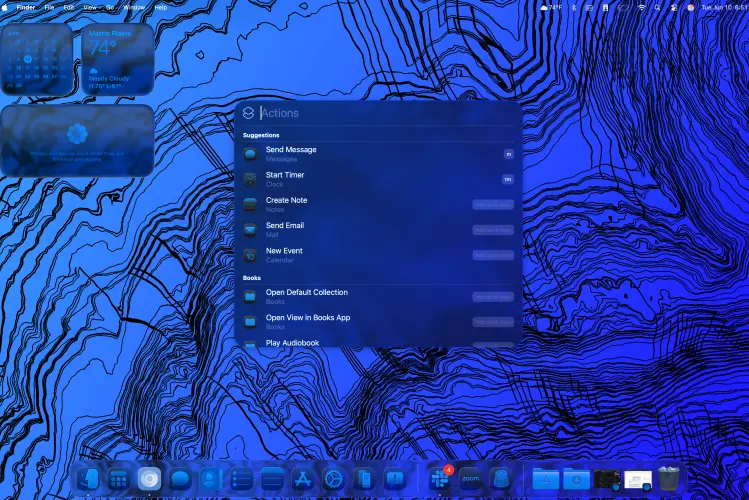
Task: Open the Morris Plains weather widget
Action: (118, 59)
